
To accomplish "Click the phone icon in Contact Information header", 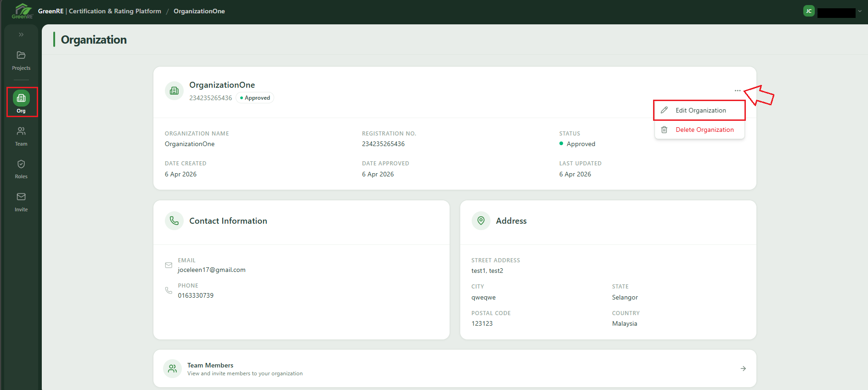I will click(174, 221).
